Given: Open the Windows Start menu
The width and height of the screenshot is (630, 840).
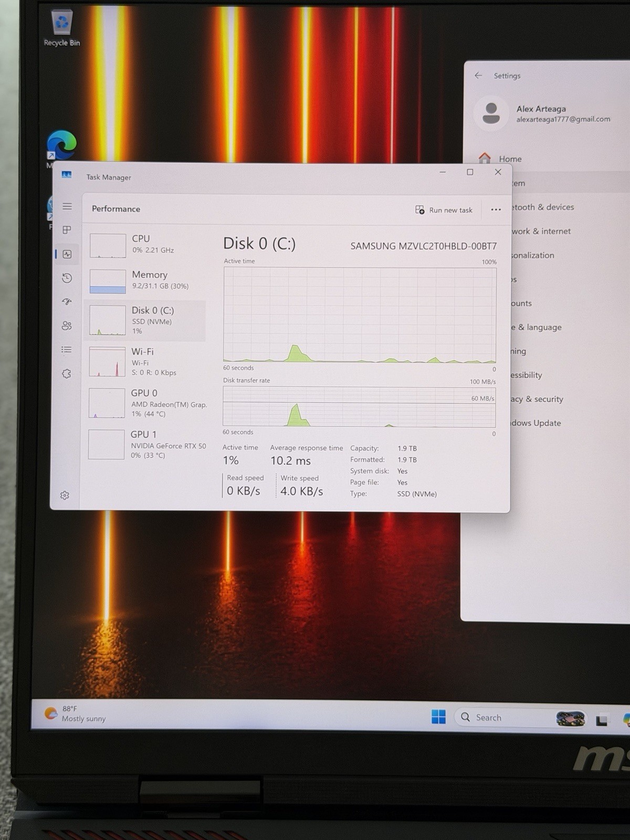Looking at the screenshot, I should tap(438, 717).
